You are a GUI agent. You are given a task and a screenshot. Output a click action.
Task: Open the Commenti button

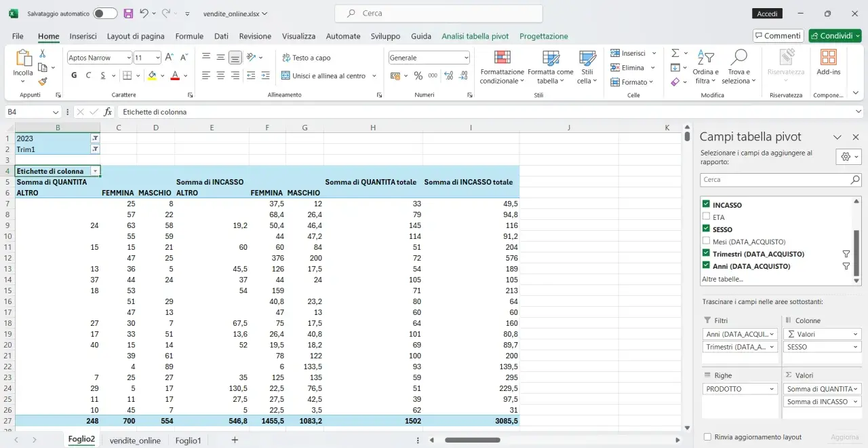tap(777, 36)
